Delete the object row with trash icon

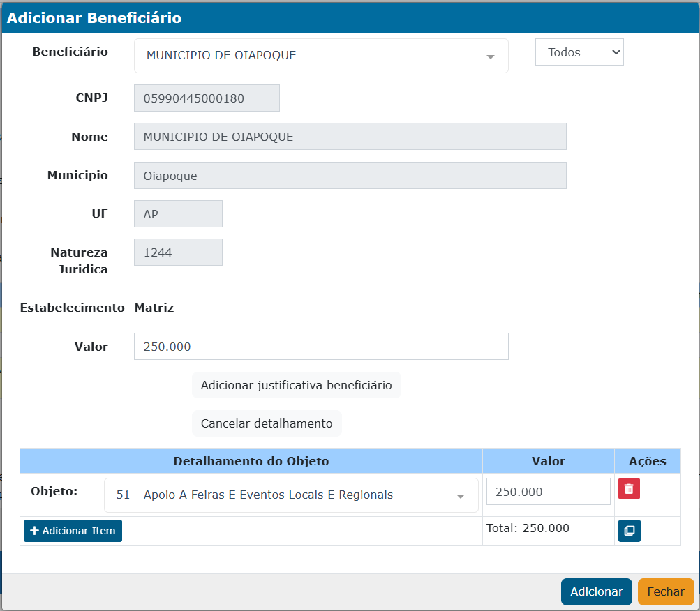coord(629,489)
